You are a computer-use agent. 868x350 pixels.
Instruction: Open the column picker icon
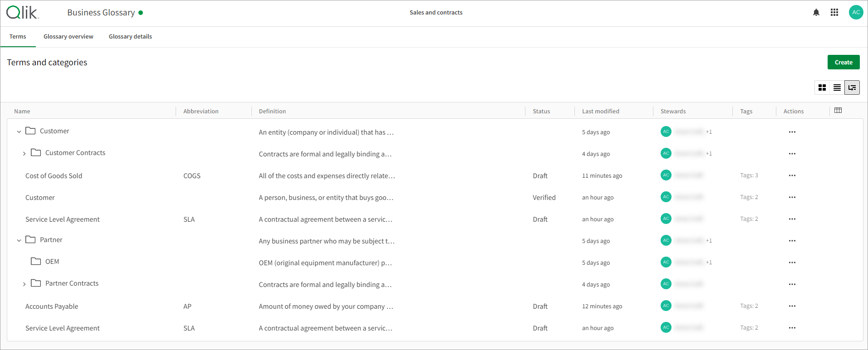tap(838, 111)
